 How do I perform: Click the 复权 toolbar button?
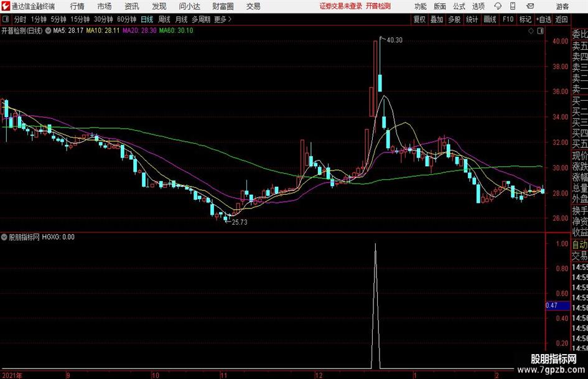coord(419,19)
